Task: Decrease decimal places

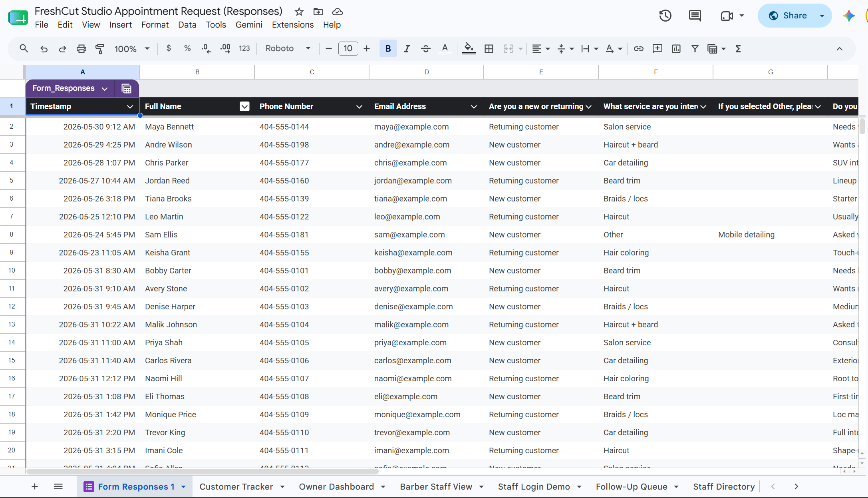Action: click(206, 48)
